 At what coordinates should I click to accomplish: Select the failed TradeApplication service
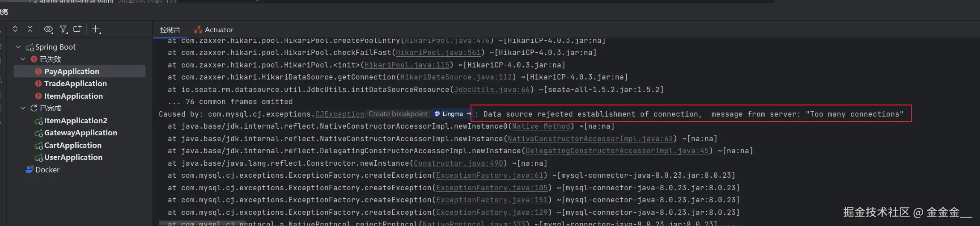76,84
